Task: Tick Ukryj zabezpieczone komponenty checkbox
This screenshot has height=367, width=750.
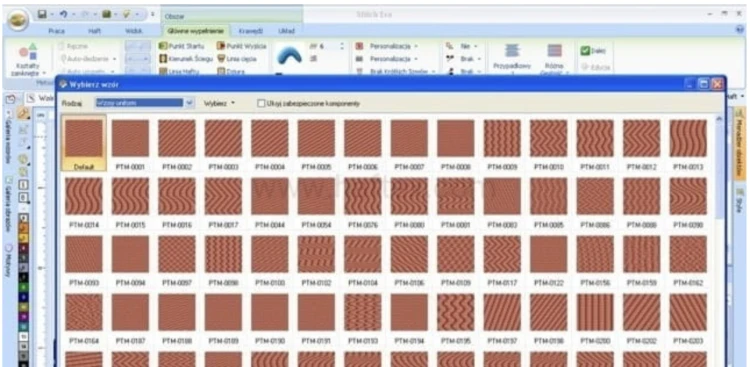Action: 261,103
